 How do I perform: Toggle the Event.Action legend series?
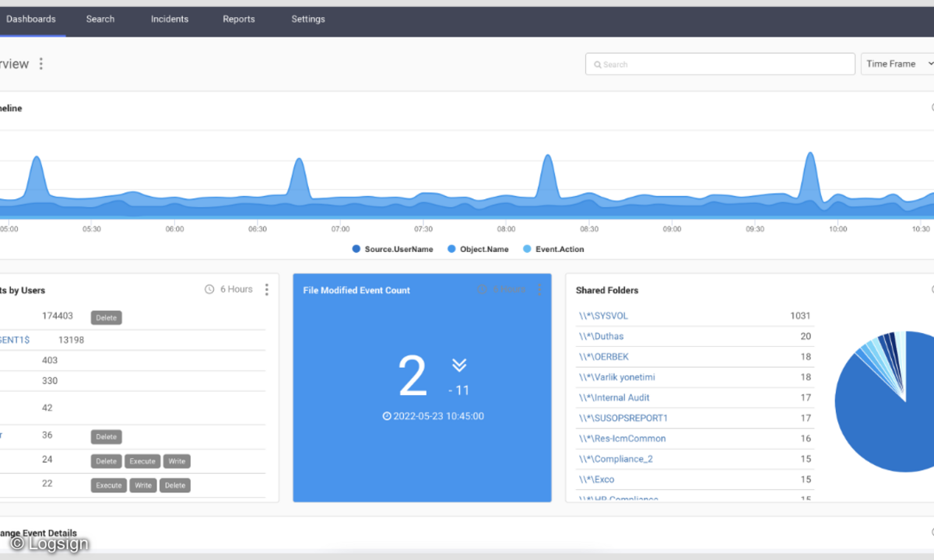point(553,249)
